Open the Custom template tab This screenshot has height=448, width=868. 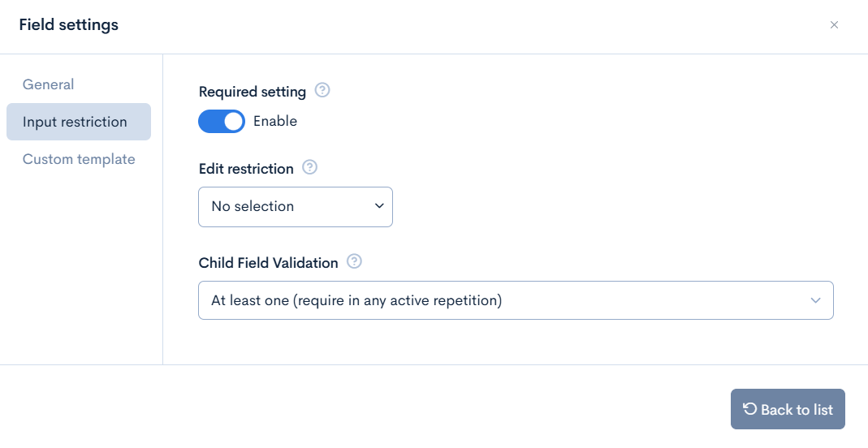tap(79, 159)
